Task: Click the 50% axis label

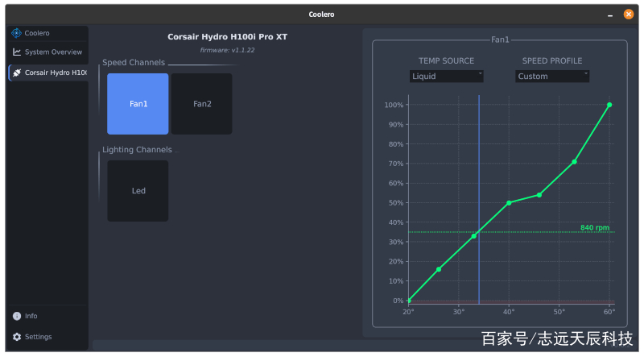Action: pyautogui.click(x=395, y=203)
